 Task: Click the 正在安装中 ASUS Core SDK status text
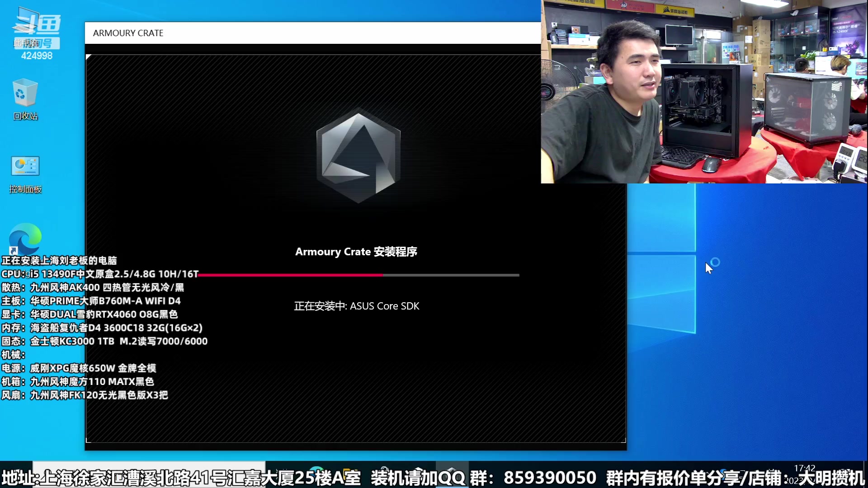click(x=357, y=306)
